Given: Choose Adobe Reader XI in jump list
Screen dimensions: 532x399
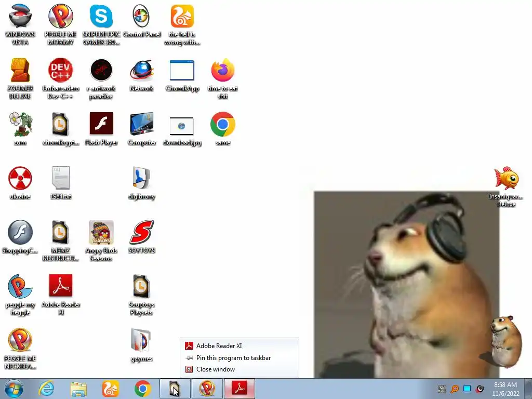Looking at the screenshot, I should 239,345.
